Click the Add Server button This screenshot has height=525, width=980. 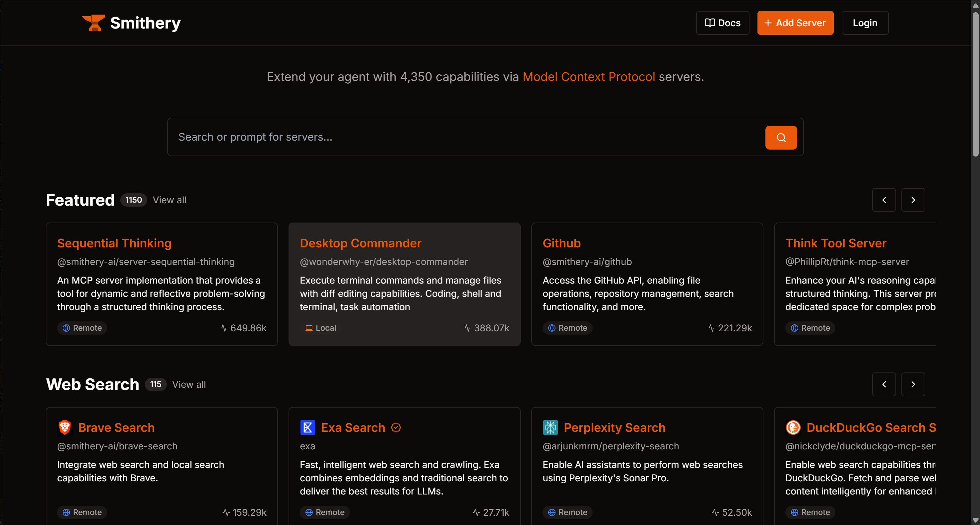795,23
